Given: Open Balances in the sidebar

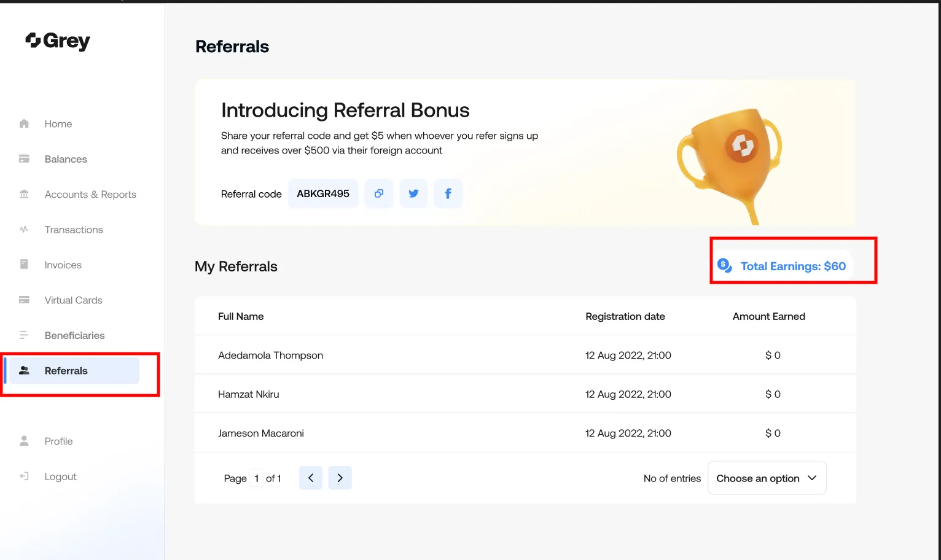Looking at the screenshot, I should pos(66,159).
